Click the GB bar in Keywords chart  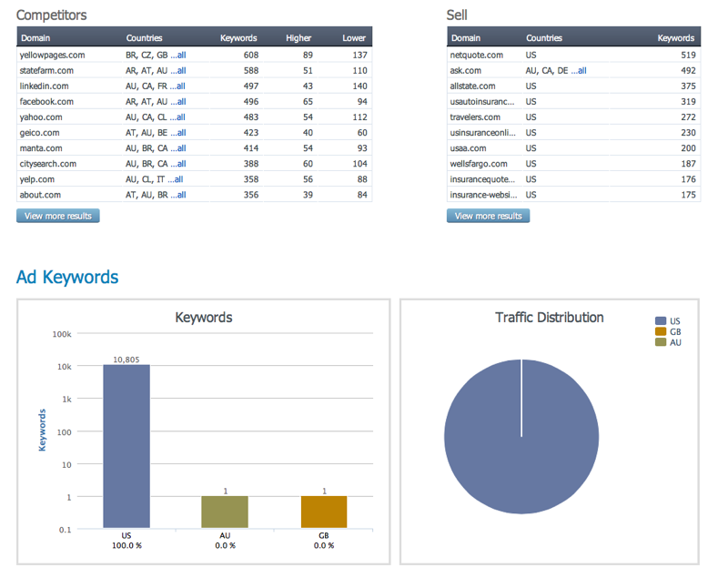click(x=324, y=512)
